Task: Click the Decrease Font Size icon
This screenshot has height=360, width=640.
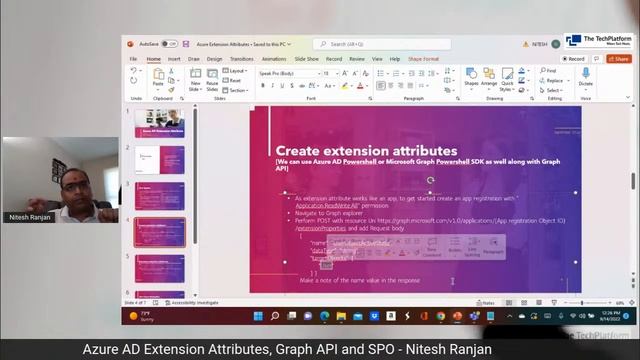Action: click(x=355, y=73)
